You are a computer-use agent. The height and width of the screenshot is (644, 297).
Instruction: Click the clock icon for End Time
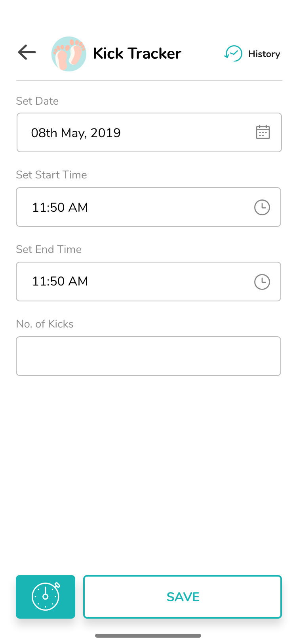coord(262,282)
